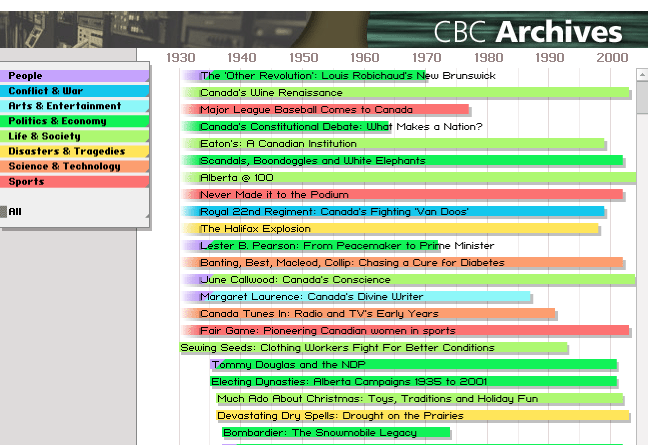Viewport: 648px width, 445px height.
Task: Click the 1990 decade marker
Action: click(x=550, y=57)
